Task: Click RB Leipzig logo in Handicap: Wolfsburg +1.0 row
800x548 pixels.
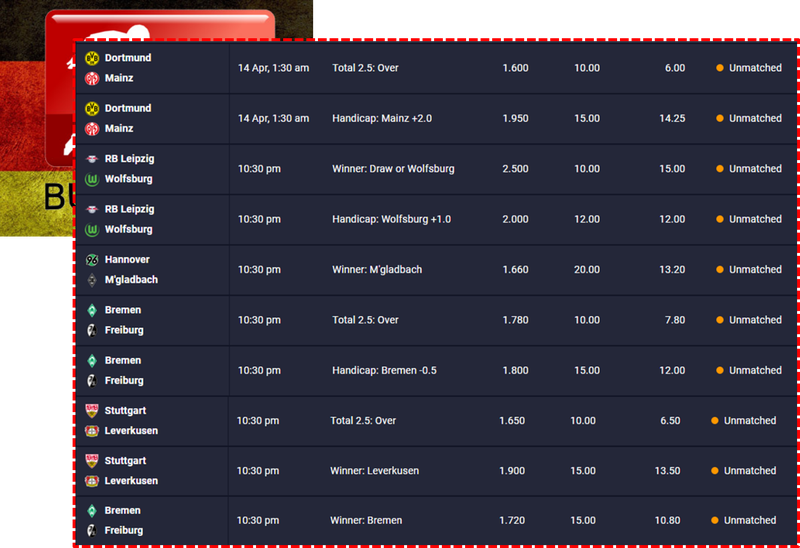Action: 92,209
